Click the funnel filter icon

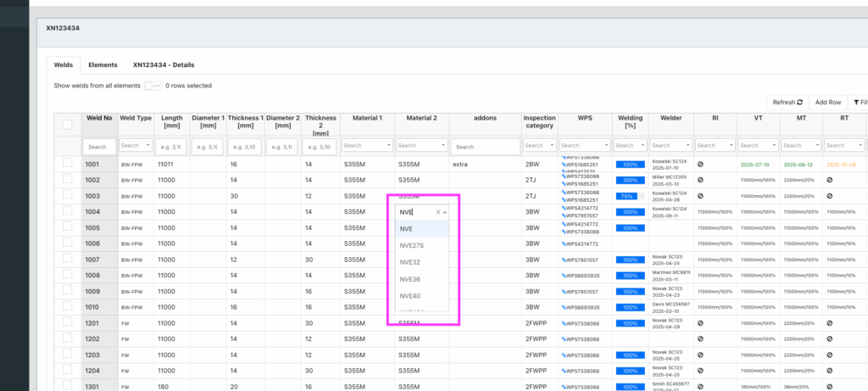pos(856,102)
